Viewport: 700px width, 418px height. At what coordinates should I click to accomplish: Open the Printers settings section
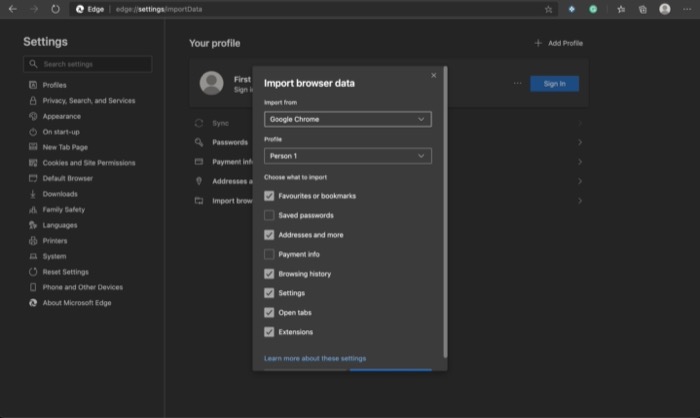tap(55, 241)
